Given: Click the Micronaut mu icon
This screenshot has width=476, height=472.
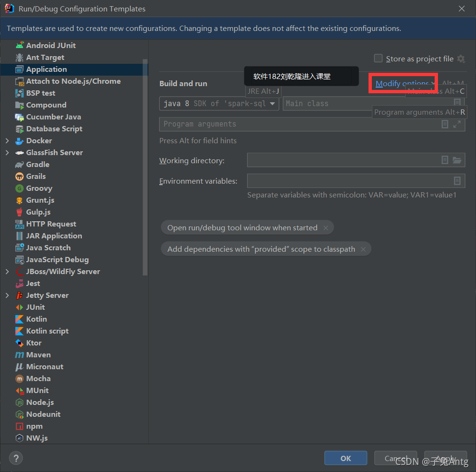Looking at the screenshot, I should pyautogui.click(x=19, y=366).
